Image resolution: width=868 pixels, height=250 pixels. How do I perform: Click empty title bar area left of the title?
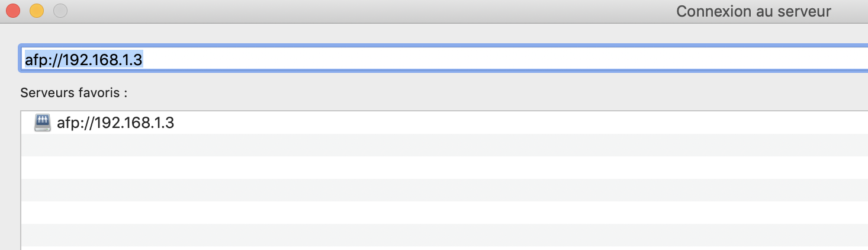pos(355,11)
